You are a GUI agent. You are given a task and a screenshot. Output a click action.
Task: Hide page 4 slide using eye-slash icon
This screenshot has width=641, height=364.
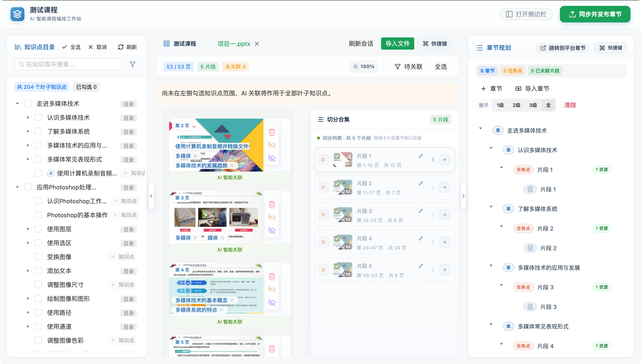point(272,303)
